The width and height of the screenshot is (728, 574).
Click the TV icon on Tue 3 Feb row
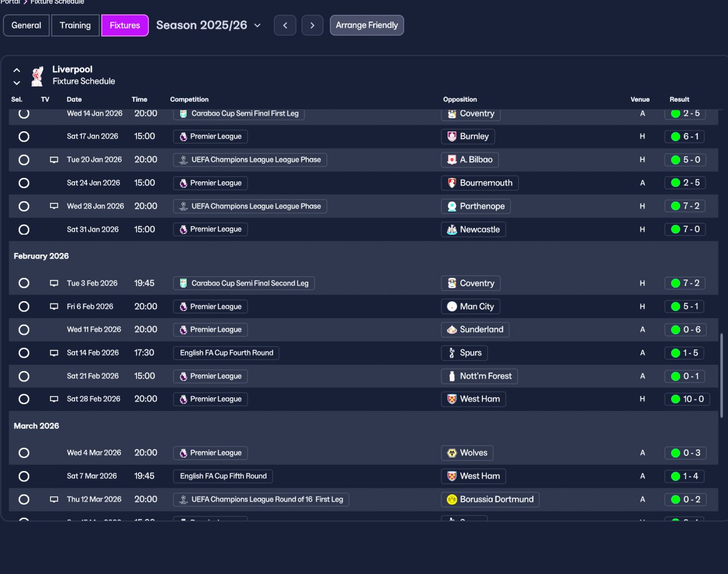pyautogui.click(x=54, y=283)
